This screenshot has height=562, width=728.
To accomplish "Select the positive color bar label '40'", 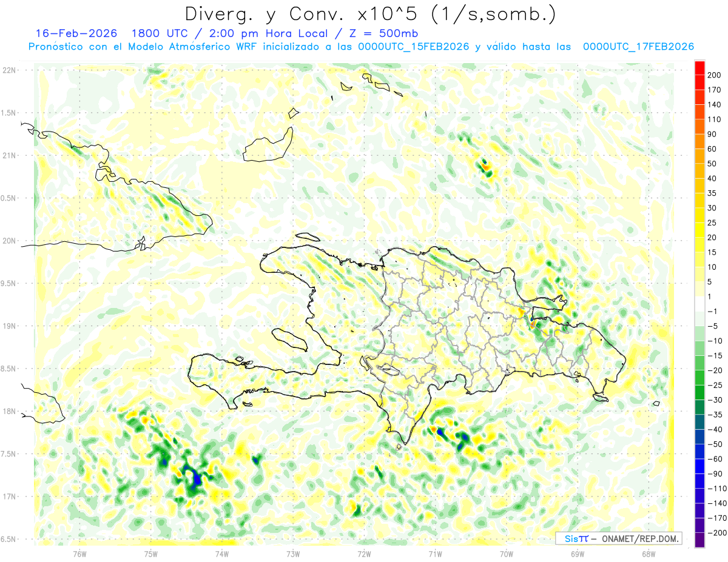I will [x=712, y=178].
